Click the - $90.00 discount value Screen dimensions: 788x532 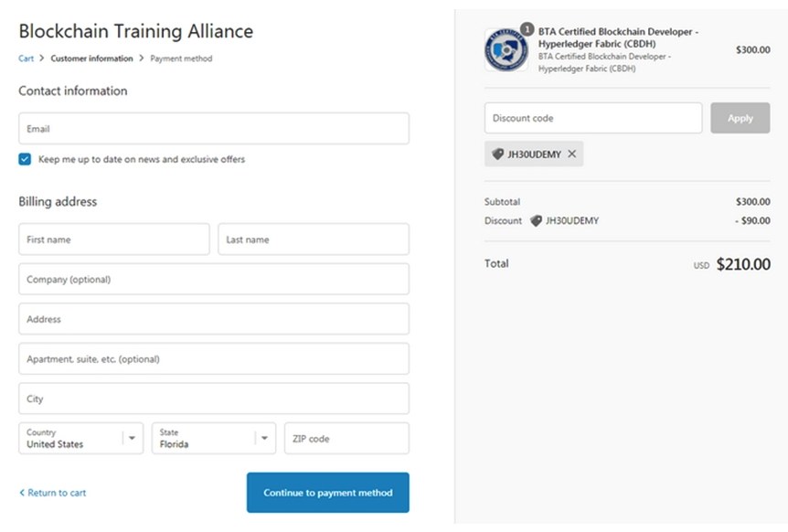pyautogui.click(x=752, y=220)
